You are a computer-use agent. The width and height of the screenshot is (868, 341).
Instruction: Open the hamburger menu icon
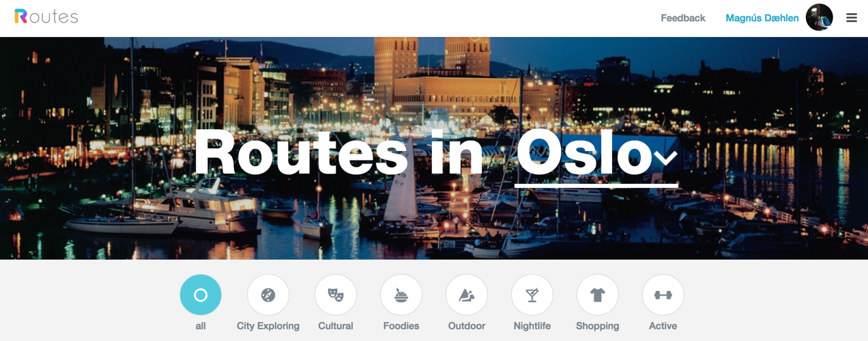tap(852, 18)
